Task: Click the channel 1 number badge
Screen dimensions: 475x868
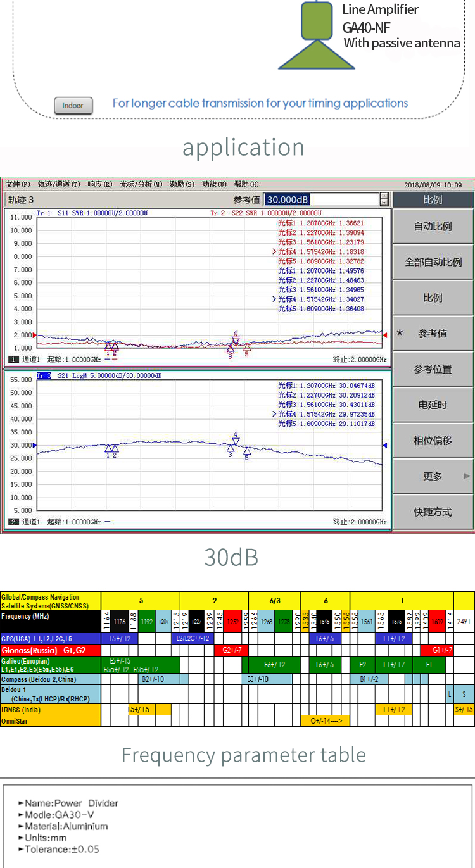Action: pos(13,359)
